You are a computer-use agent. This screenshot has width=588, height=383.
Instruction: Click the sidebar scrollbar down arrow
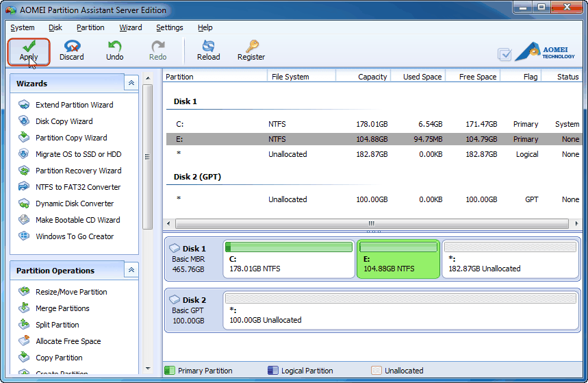(x=148, y=369)
